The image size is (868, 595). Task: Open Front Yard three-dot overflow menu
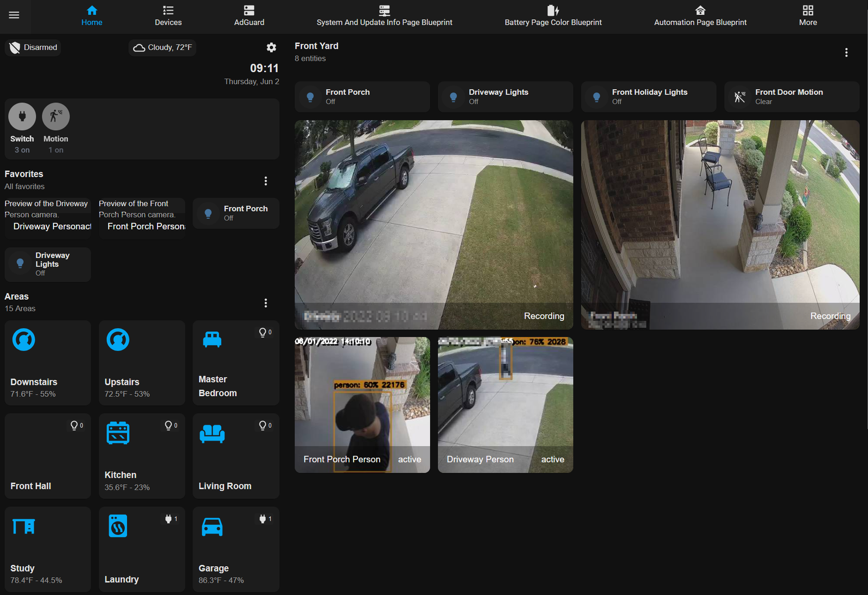(x=846, y=53)
